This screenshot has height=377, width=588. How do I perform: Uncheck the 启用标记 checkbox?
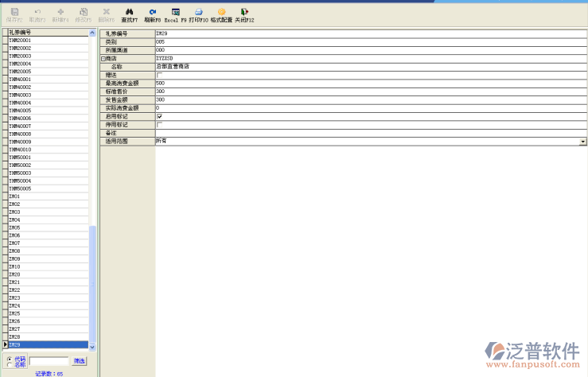point(160,116)
